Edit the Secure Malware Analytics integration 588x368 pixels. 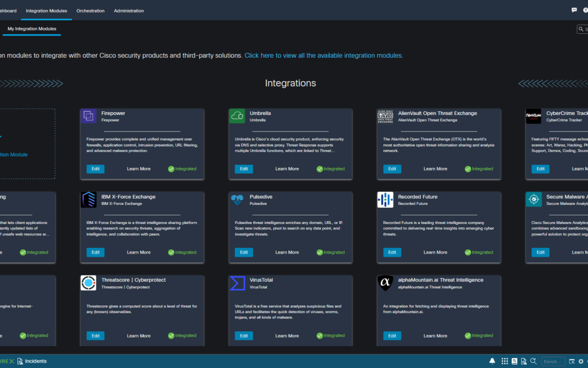tap(541, 252)
